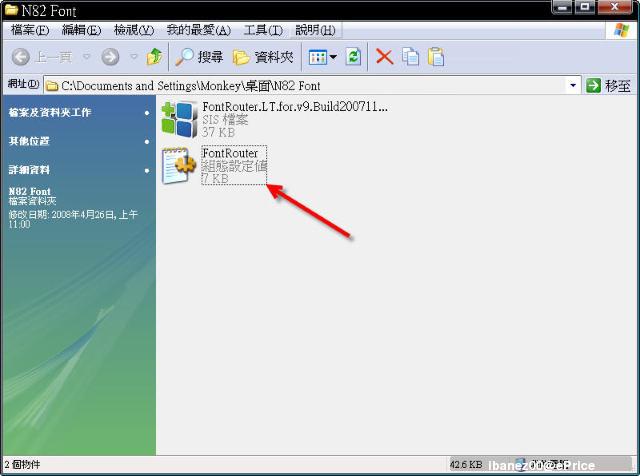This screenshot has width=640, height=476.
Task: Open the Views dropdown button
Action: point(322,57)
